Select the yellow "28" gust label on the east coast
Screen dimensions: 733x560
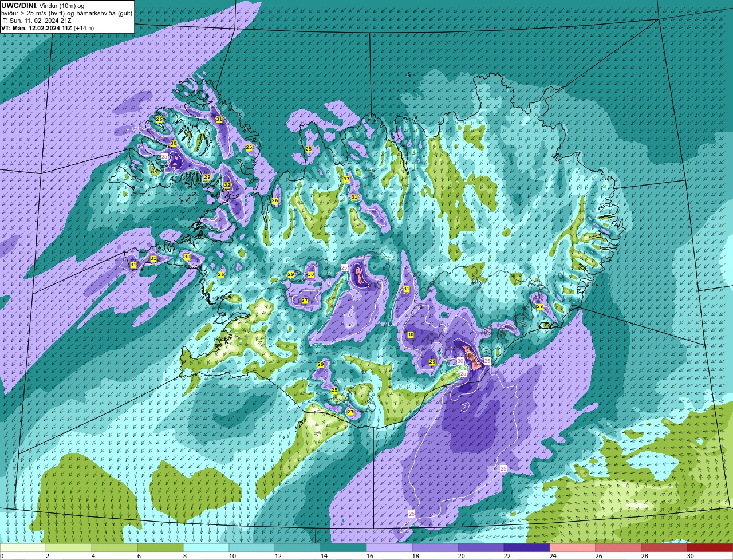[x=540, y=307]
